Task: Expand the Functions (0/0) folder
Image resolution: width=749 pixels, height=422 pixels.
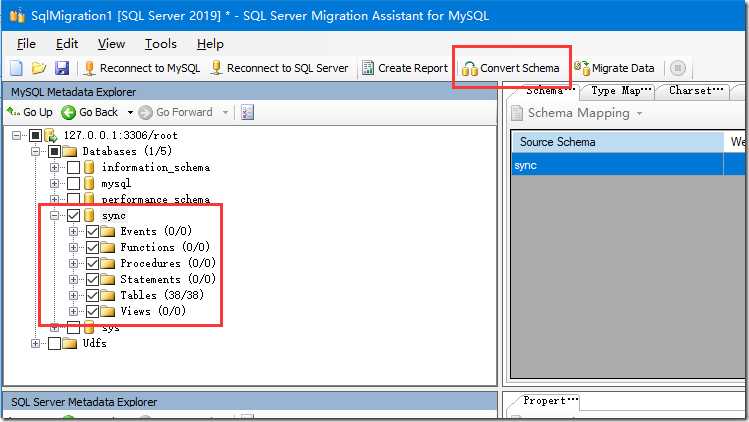Action: point(73,248)
